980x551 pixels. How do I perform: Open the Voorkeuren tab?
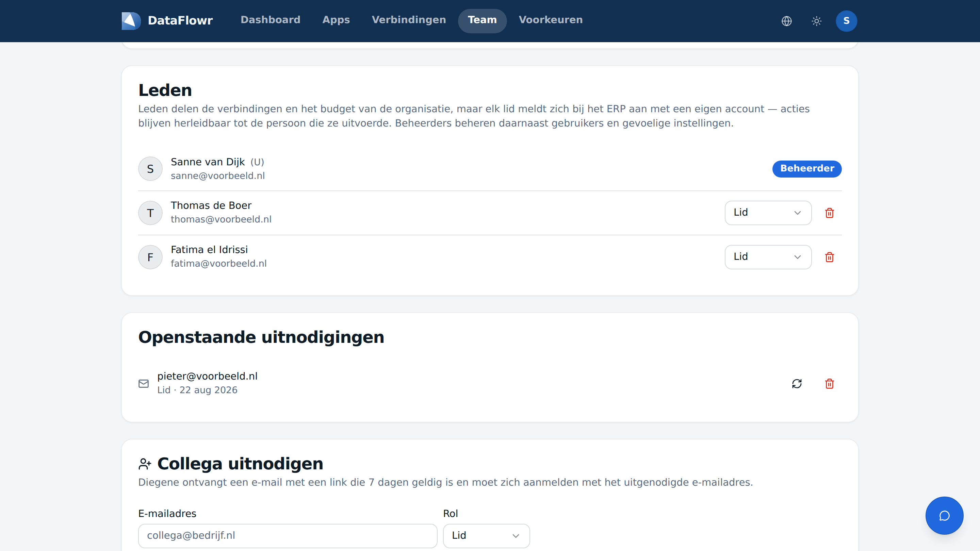[551, 20]
